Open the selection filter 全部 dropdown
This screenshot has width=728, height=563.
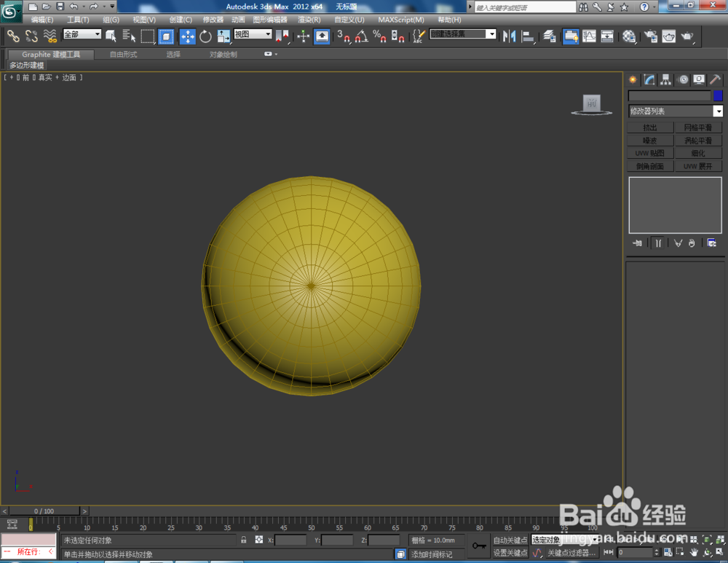tap(82, 34)
